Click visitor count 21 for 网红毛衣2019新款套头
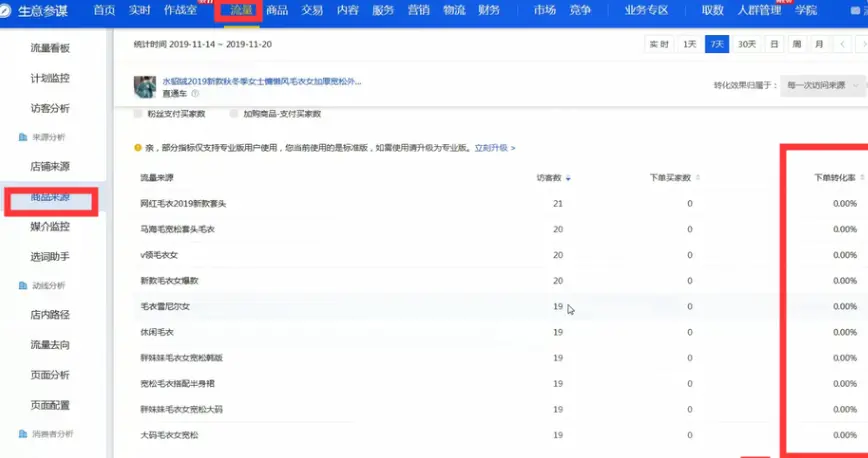This screenshot has height=458, width=868. click(x=557, y=204)
